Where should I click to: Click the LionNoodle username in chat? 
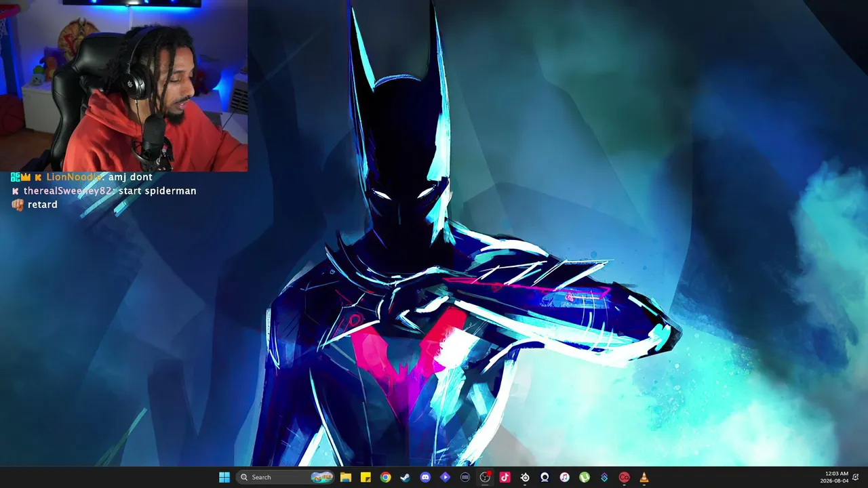75,177
